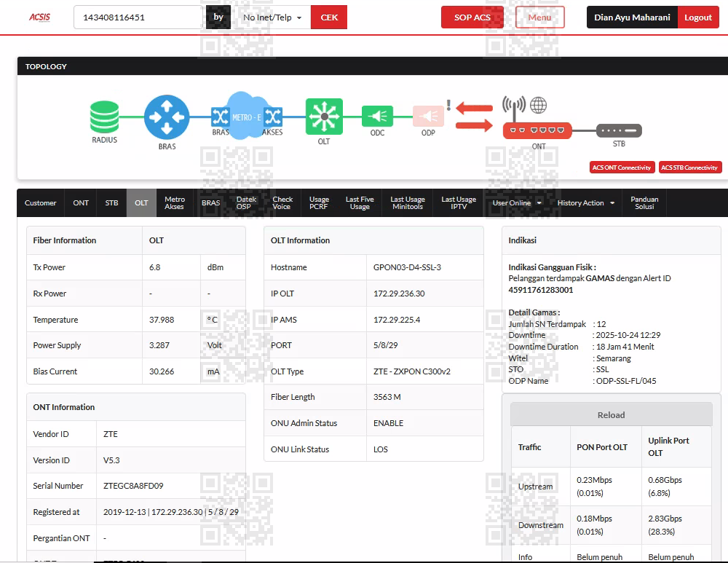The width and height of the screenshot is (728, 563).
Task: Click the RADIUS database icon in topology
Action: [104, 117]
